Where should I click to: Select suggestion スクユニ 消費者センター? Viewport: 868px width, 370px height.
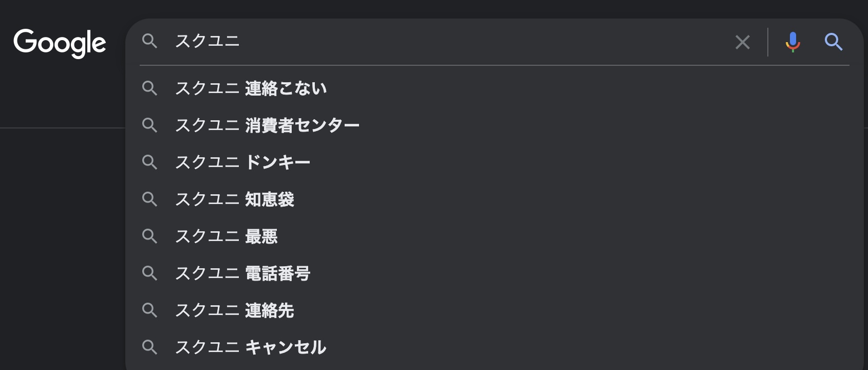[x=495, y=125]
